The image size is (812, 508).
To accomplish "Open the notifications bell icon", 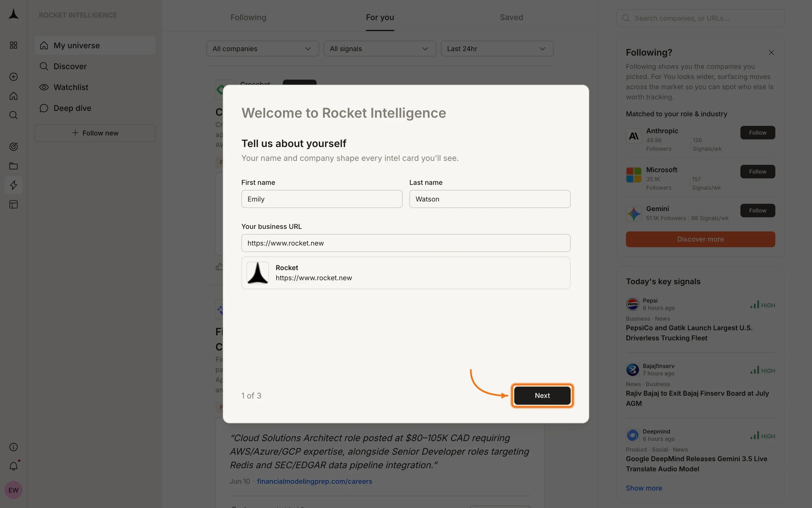I will 14,466.
